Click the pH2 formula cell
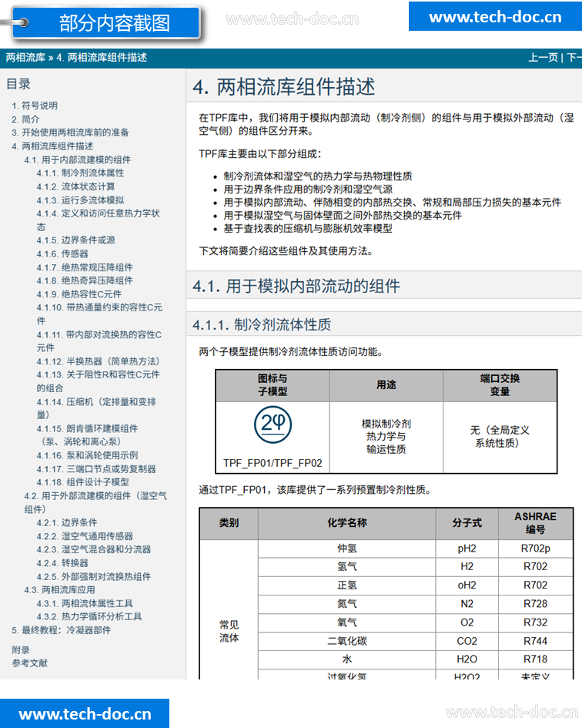The image size is (582, 728). 467,549
